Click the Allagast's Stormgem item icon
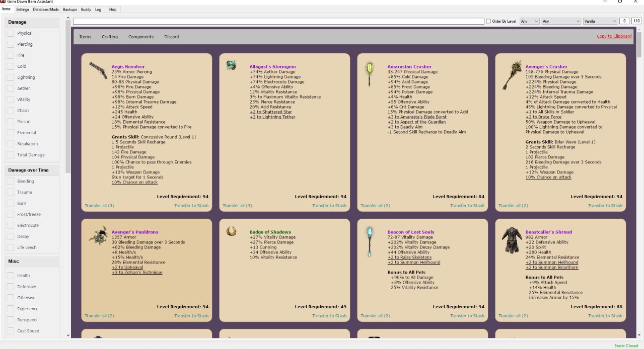This screenshot has width=644, height=349. pos(231,65)
